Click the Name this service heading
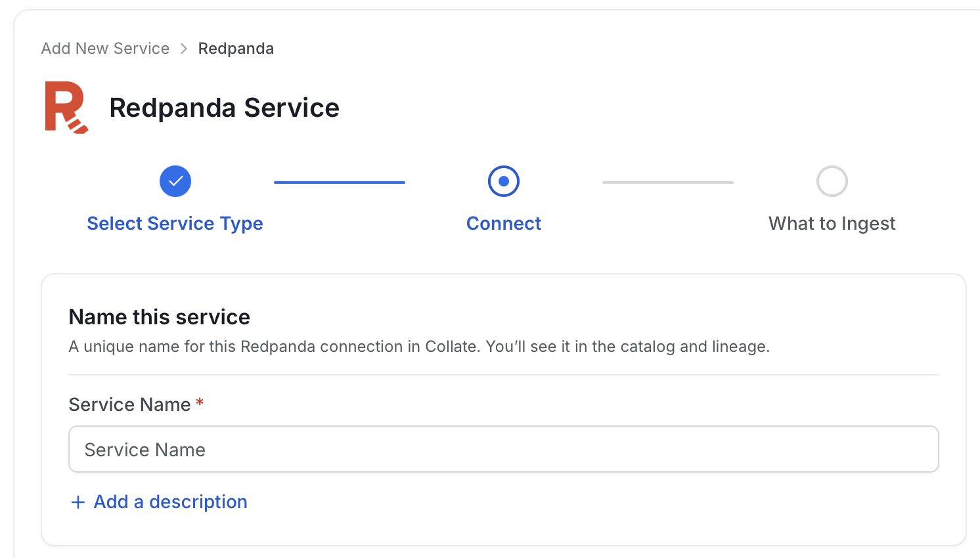This screenshot has height=558, width=980. 159,317
